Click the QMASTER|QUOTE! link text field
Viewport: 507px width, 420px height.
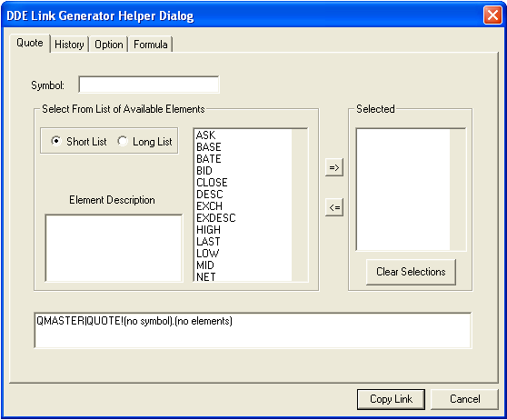point(253,330)
